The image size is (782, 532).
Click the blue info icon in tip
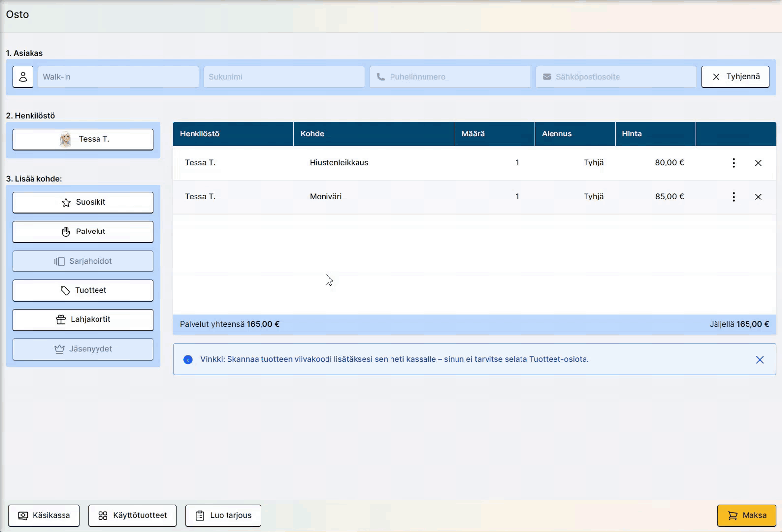[188, 360]
